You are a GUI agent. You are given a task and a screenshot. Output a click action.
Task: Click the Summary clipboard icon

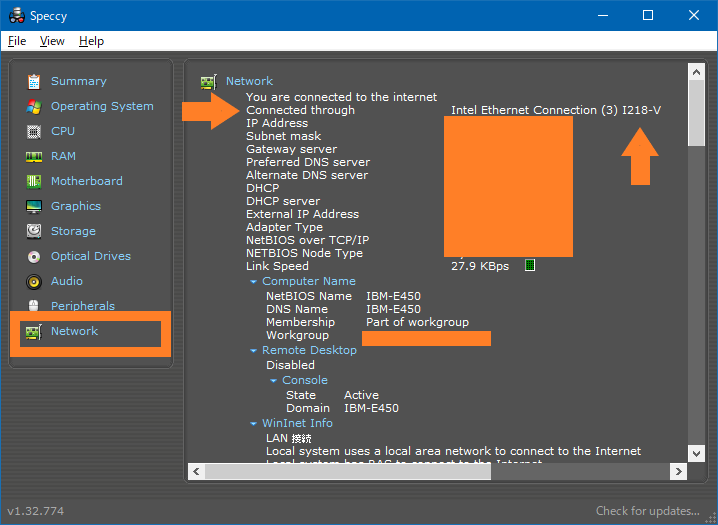coord(34,81)
